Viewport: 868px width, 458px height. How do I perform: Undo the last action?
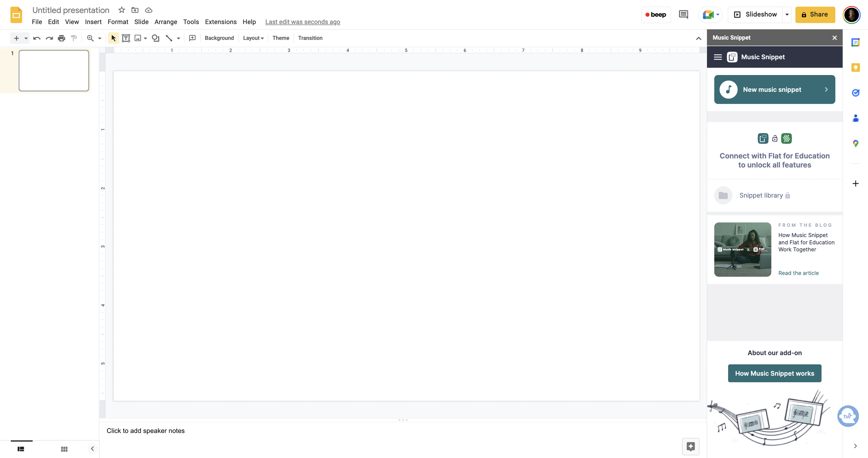[37, 38]
